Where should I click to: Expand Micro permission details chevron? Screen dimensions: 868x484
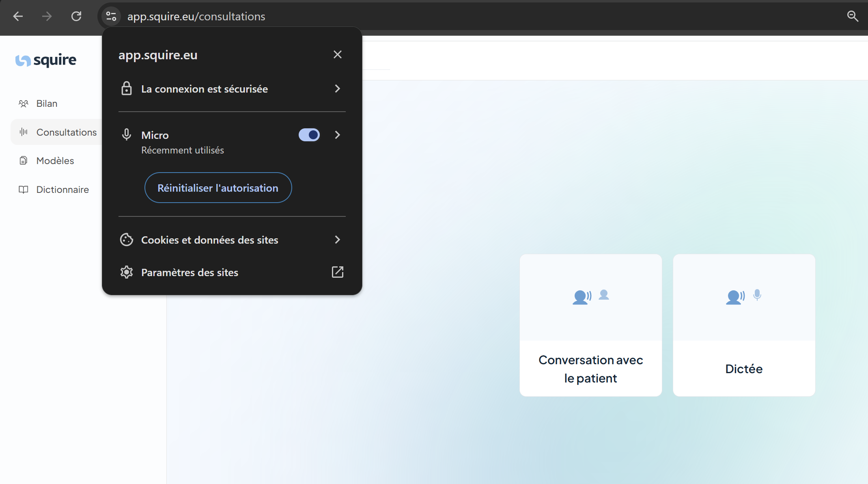click(x=337, y=135)
